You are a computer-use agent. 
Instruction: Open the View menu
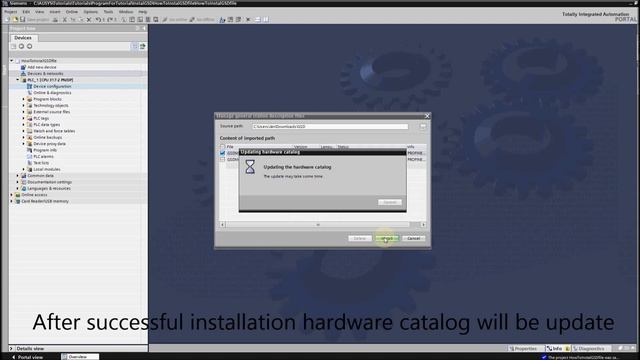(39, 12)
